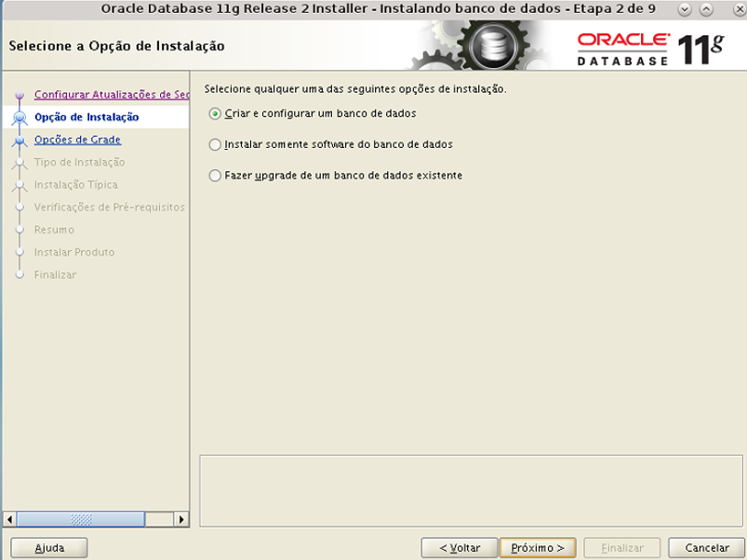Screen dimensions: 747x560
Task: Click the Opções de Grade step link
Action: 77,140
